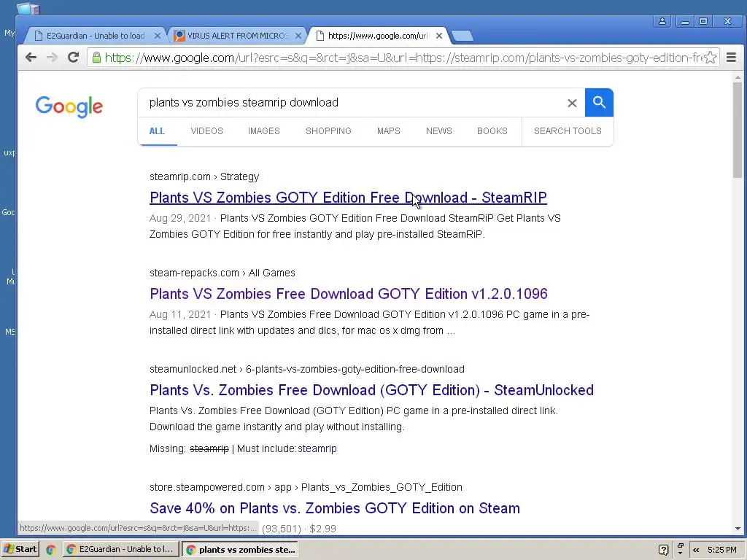Click the scrollbar down arrow
The image size is (747, 560).
[x=738, y=529]
